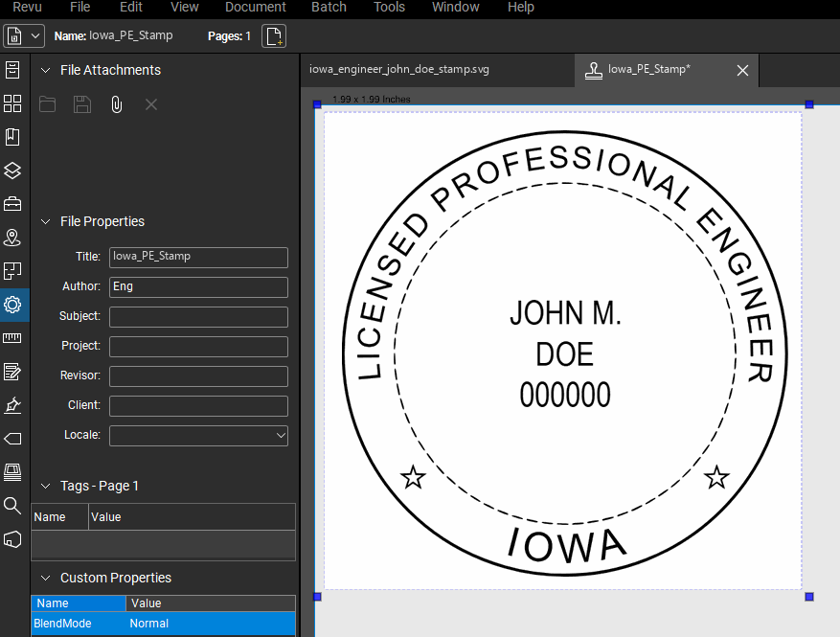This screenshot has width=840, height=637.
Task: Select the Properties gear panel icon
Action: [12, 305]
